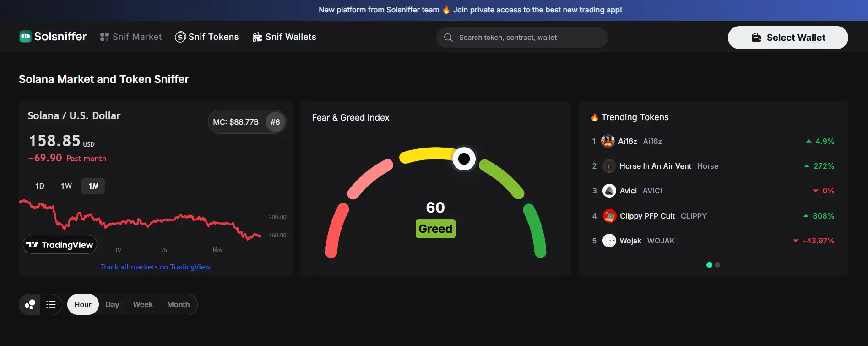Select the 1M chart range

click(x=93, y=186)
